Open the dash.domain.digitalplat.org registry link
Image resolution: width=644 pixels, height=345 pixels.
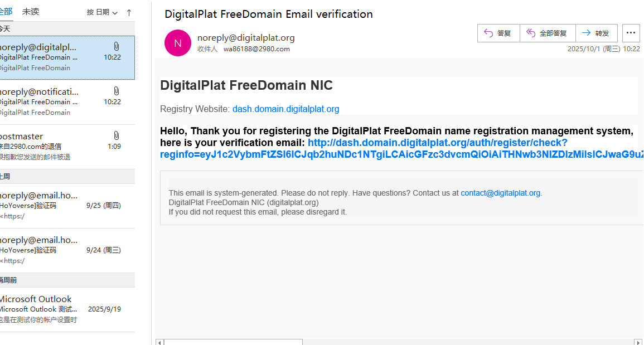(285, 109)
